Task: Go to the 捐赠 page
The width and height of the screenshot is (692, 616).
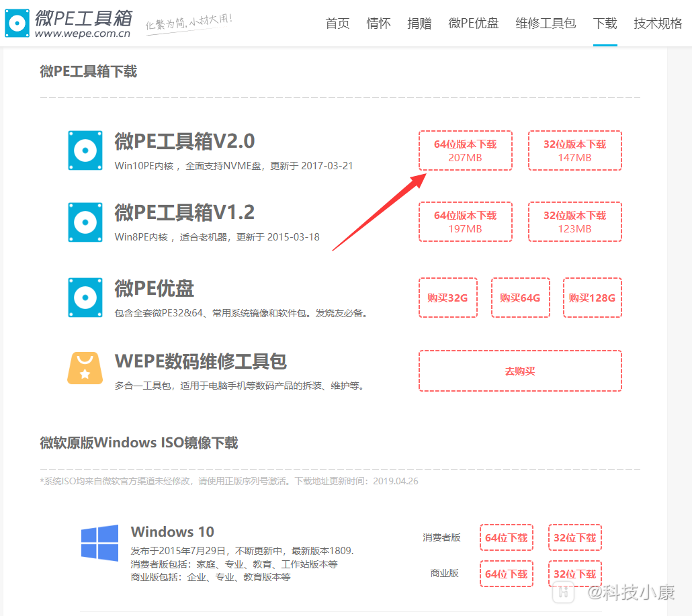Action: pos(419,24)
